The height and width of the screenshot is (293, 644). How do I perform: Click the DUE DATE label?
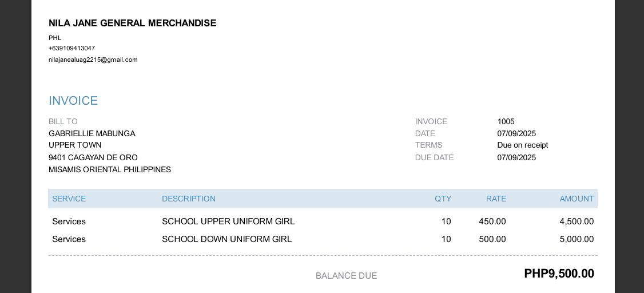[434, 157]
